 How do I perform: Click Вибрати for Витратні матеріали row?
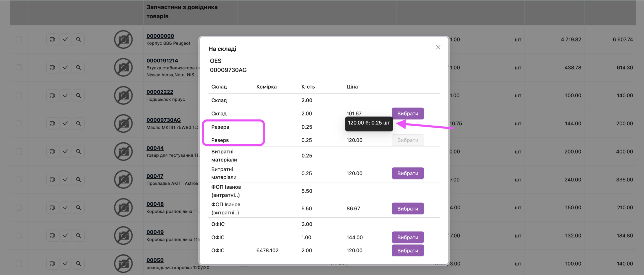pyautogui.click(x=408, y=173)
